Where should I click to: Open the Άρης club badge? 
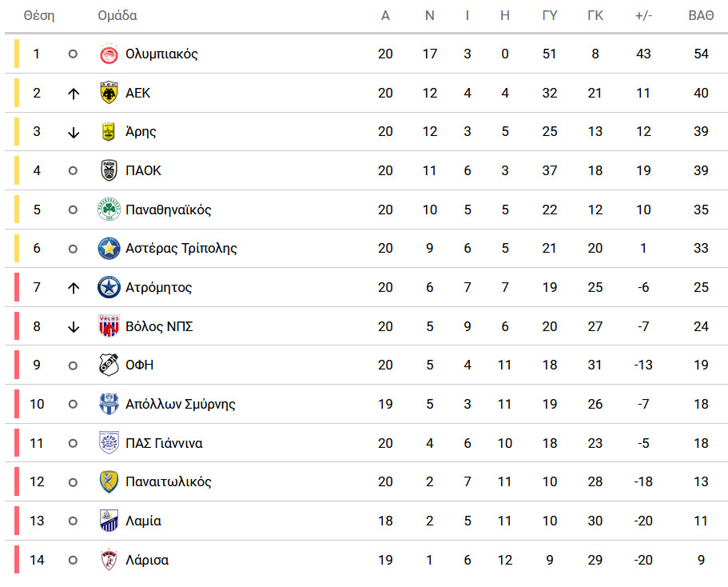click(109, 131)
